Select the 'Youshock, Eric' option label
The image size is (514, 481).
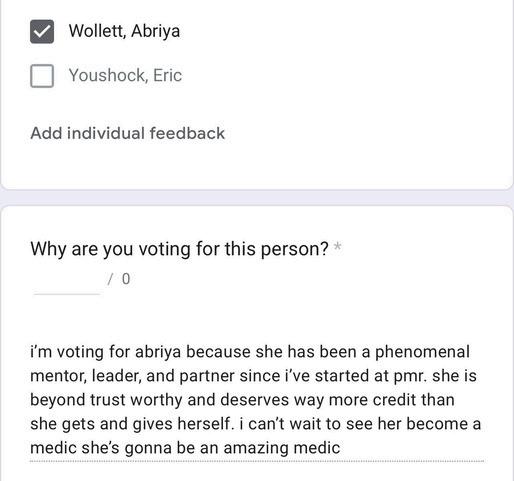click(125, 75)
